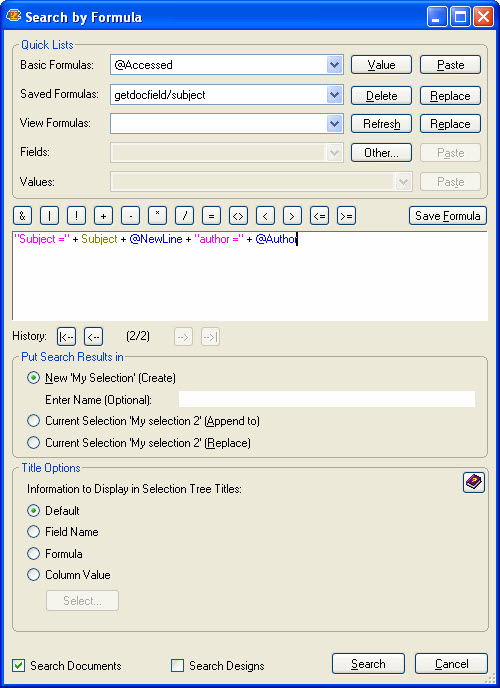Screen dimensions: 500x688
Task: Click the help book icon in Title Options
Action: [x=474, y=483]
